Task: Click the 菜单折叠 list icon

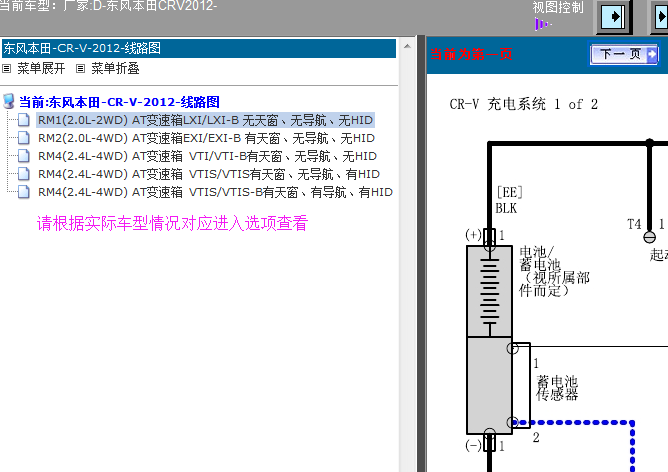Action: coord(81,68)
